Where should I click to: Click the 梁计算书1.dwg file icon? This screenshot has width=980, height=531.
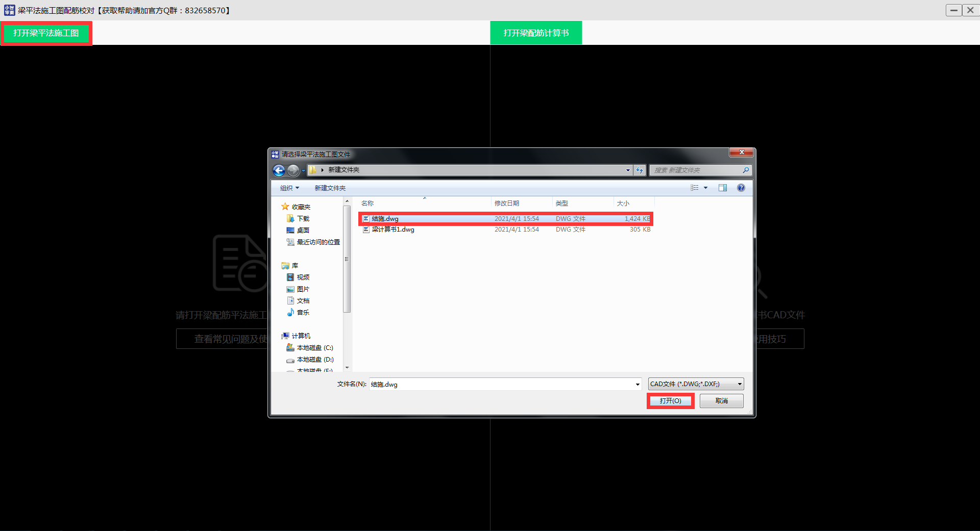tap(366, 230)
